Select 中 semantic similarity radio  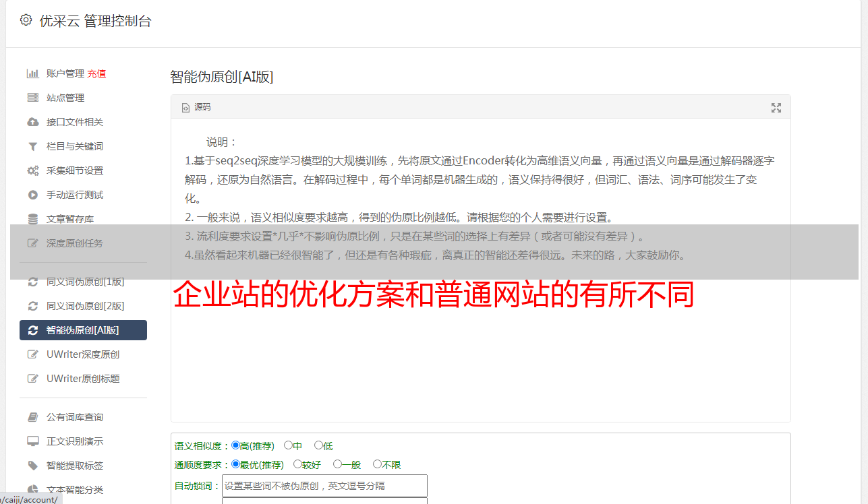click(288, 445)
